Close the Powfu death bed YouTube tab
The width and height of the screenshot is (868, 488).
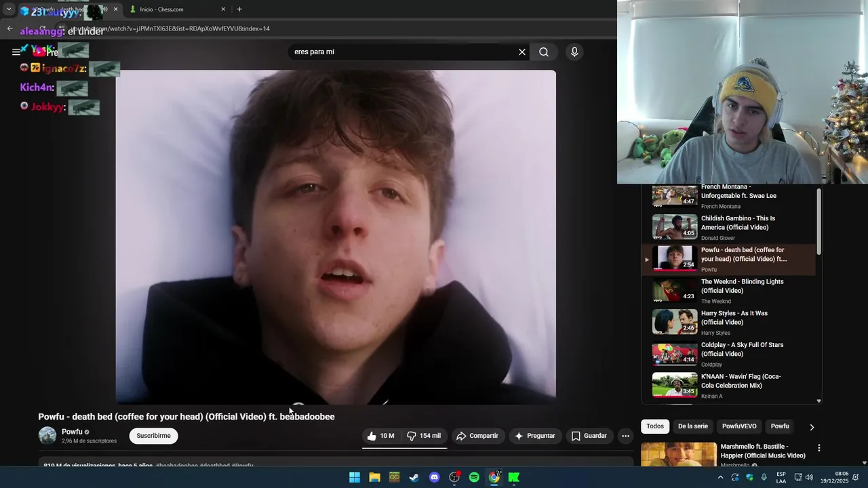point(115,9)
